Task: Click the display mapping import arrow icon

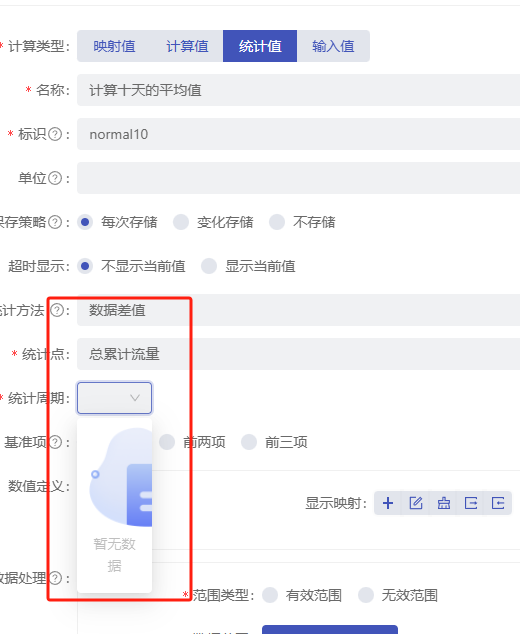Action: [x=498, y=503]
